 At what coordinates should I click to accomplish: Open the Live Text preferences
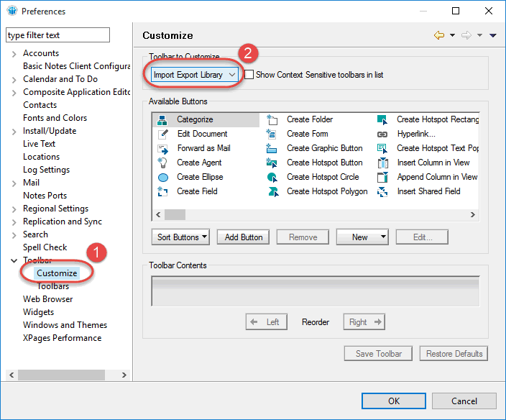[39, 144]
